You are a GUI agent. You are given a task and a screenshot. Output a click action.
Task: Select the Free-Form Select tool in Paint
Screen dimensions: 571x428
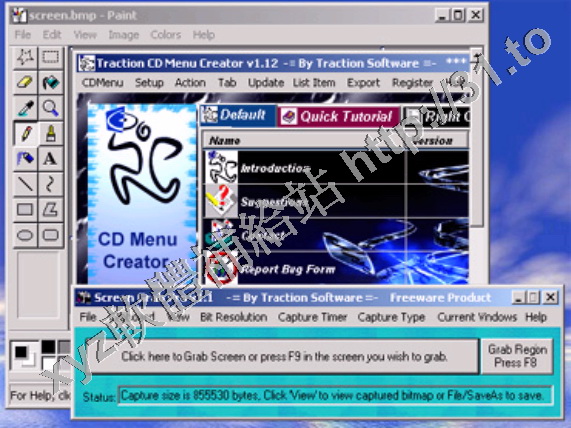tap(25, 58)
